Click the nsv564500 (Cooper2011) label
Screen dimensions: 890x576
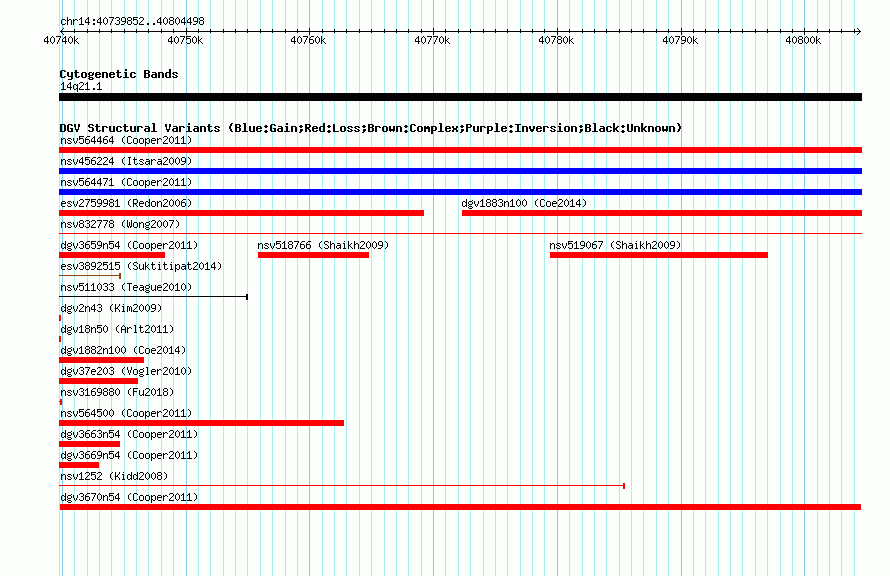pyautogui.click(x=126, y=413)
